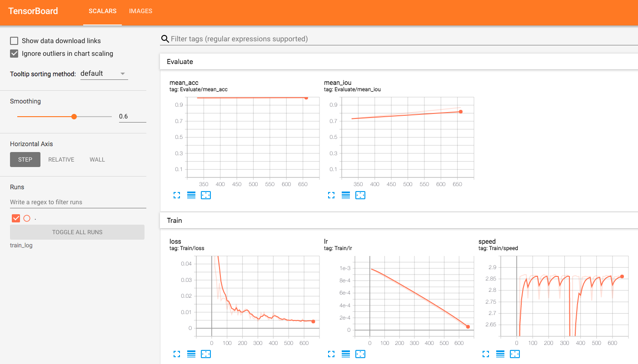Uncheck the train_log run checkbox
This screenshot has width=638, height=364.
pyautogui.click(x=16, y=218)
